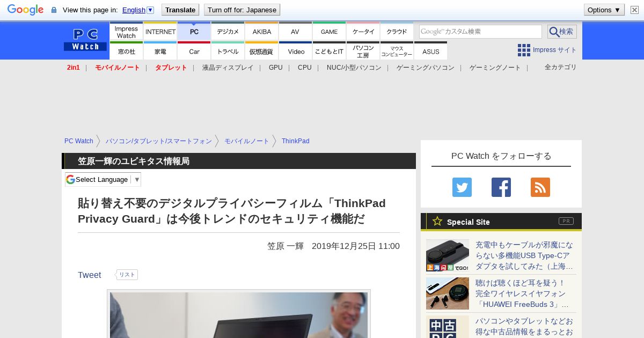Click the 検索 search button
The height and width of the screenshot is (338, 644).
click(x=562, y=32)
